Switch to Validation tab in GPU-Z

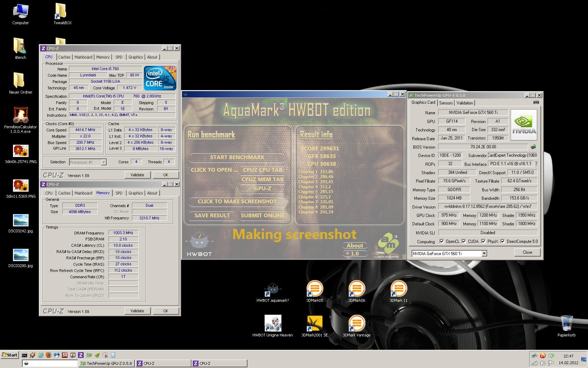465,103
